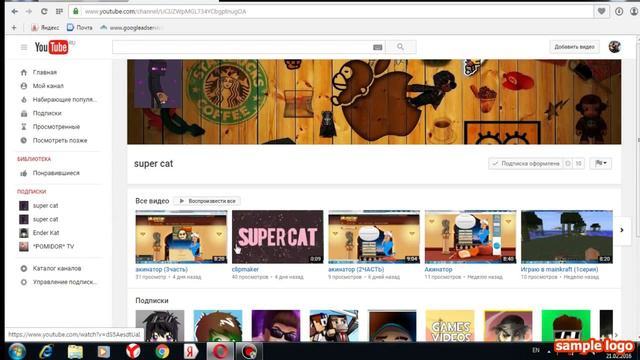
Task: Open the GAMES VIDEOS subscription thumbnail
Action: (x=450, y=325)
